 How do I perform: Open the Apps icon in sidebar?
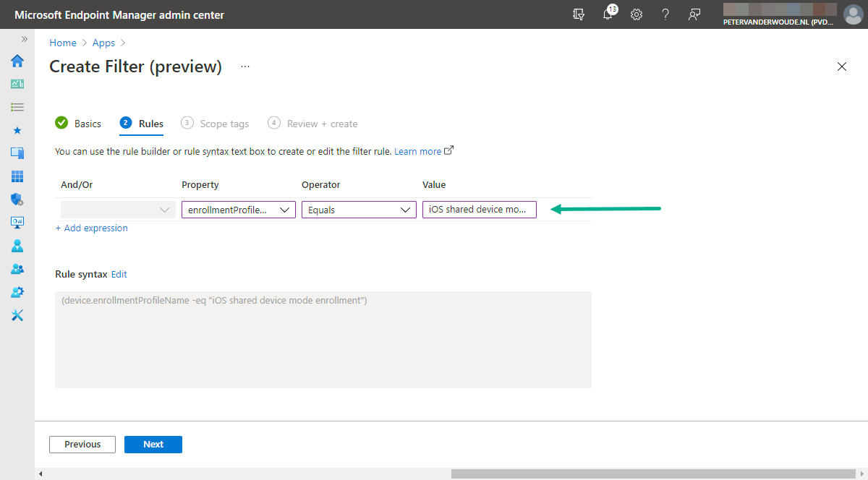click(x=17, y=176)
